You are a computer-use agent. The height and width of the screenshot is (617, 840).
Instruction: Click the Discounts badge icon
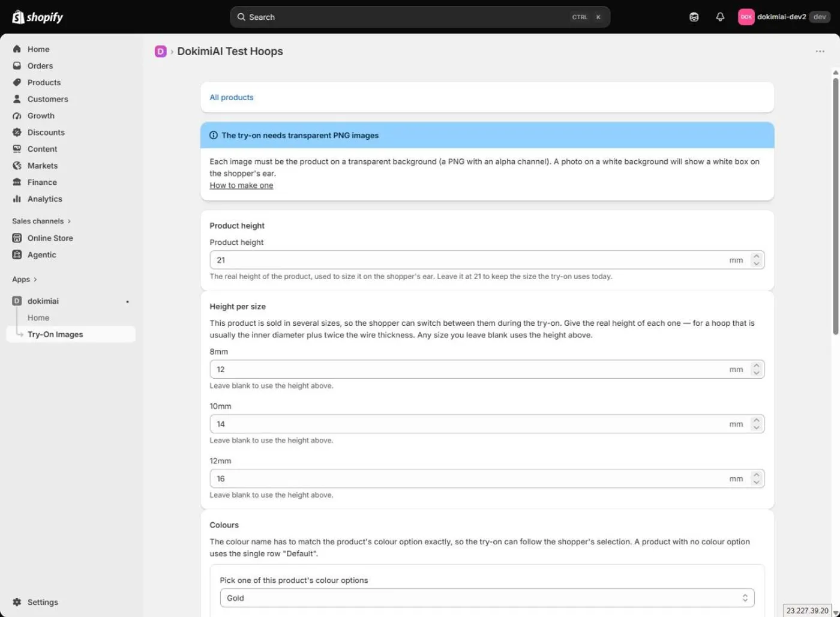pyautogui.click(x=17, y=132)
